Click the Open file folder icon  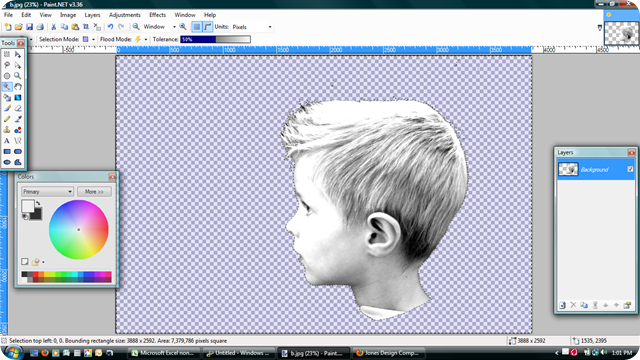point(18,27)
